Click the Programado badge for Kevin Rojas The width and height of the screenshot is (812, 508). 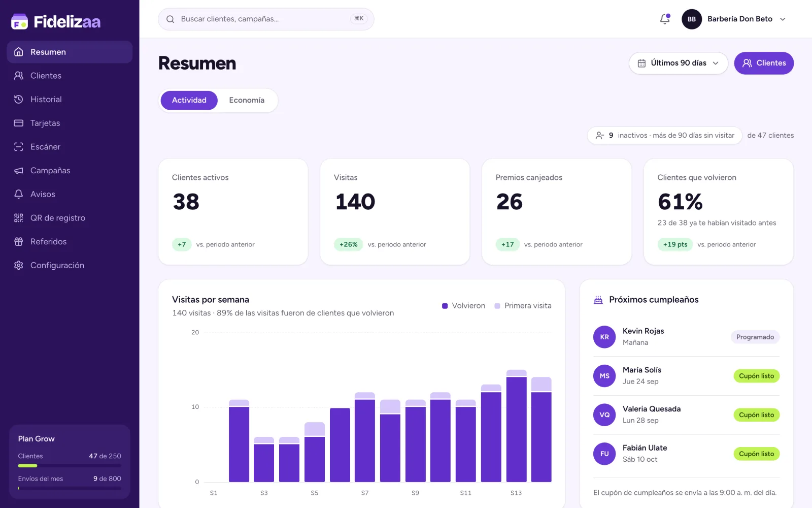tap(755, 337)
